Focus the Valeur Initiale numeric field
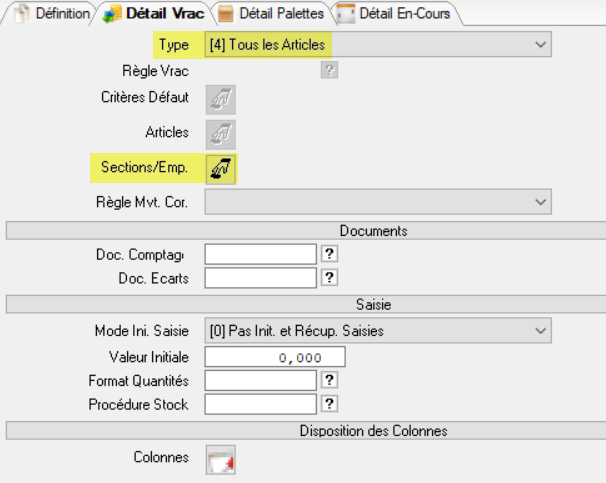Image resolution: width=606 pixels, height=483 pixels. pyautogui.click(x=274, y=357)
